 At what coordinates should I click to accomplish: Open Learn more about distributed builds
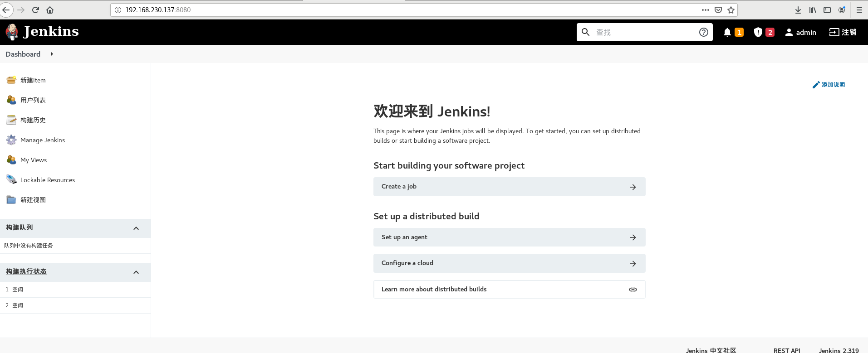coord(509,290)
